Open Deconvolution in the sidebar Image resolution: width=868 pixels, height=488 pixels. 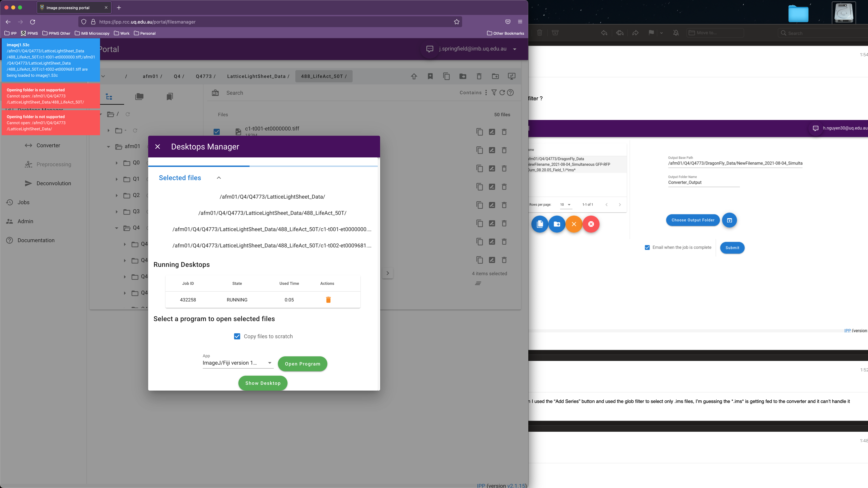[54, 184]
